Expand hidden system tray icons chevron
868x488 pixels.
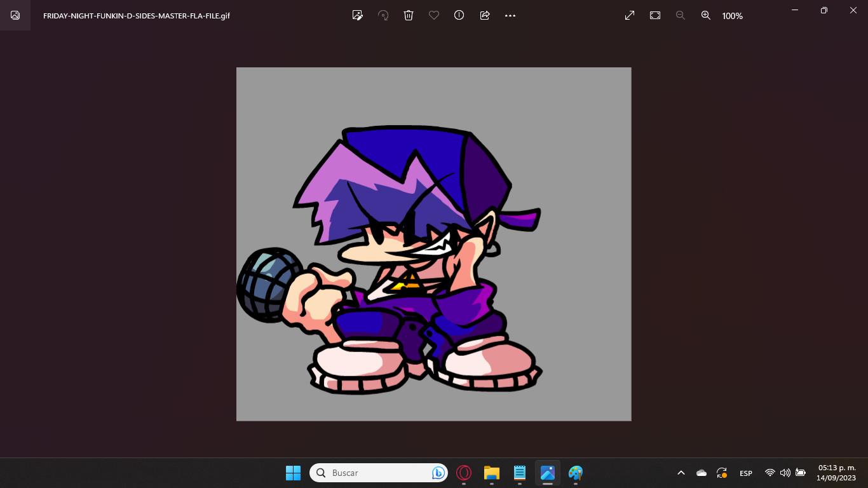point(681,473)
